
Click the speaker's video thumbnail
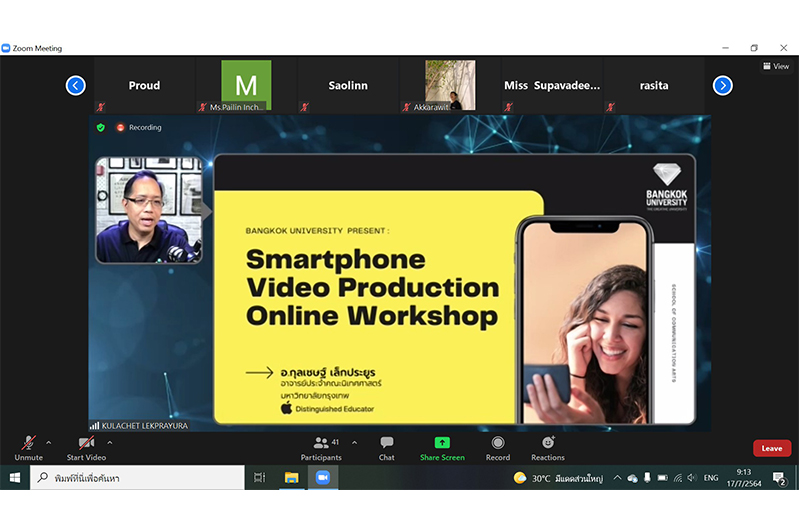149,210
